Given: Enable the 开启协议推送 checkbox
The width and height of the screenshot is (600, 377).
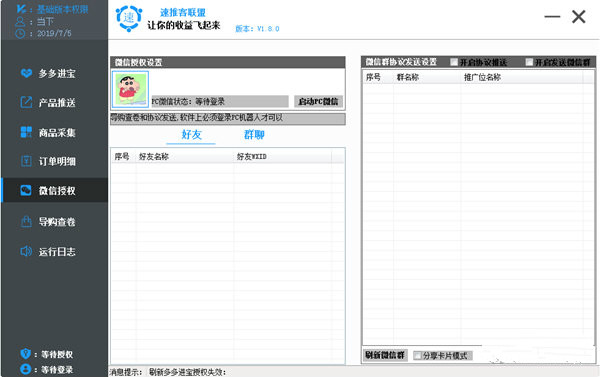Looking at the screenshot, I should coord(454,62).
